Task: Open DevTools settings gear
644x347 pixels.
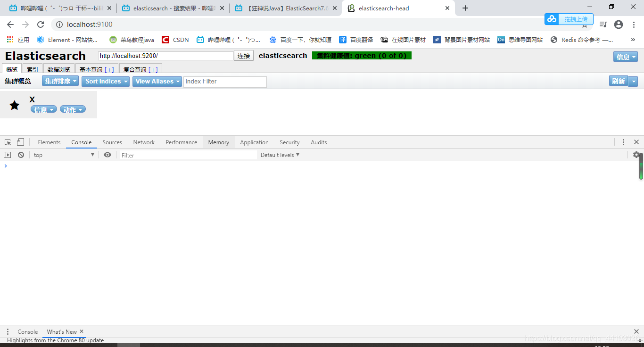Action: [636, 155]
